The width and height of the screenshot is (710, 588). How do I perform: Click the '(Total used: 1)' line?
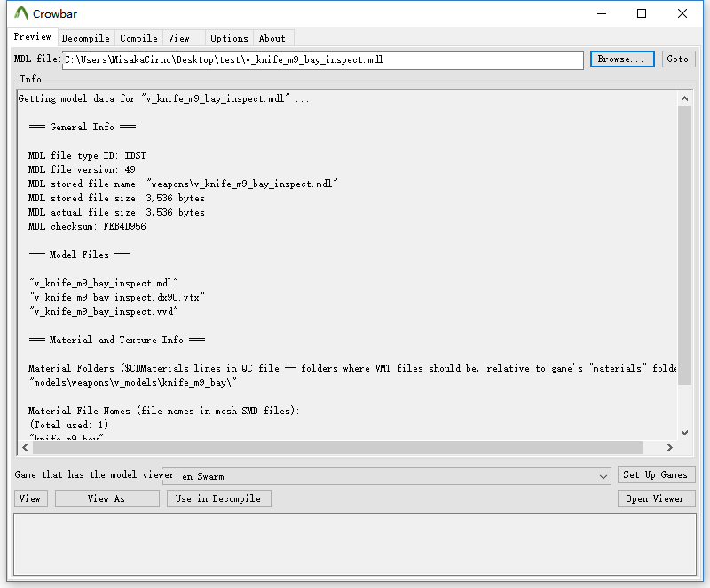click(69, 425)
